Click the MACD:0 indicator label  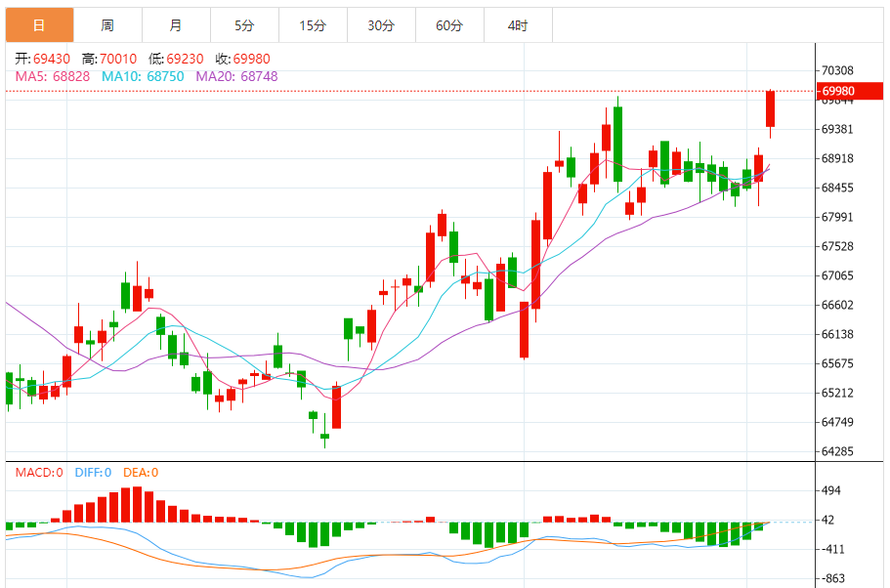click(x=39, y=473)
